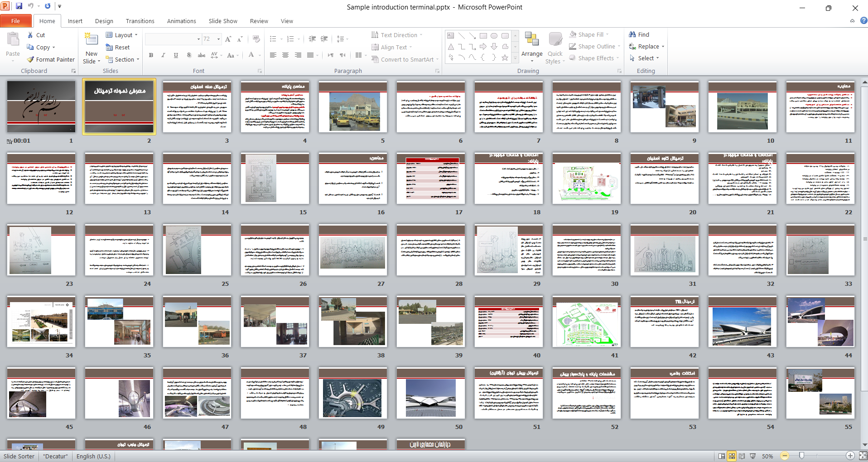
Task: Click the Redo icon in Quick Access Toolbar
Action: [48, 6]
